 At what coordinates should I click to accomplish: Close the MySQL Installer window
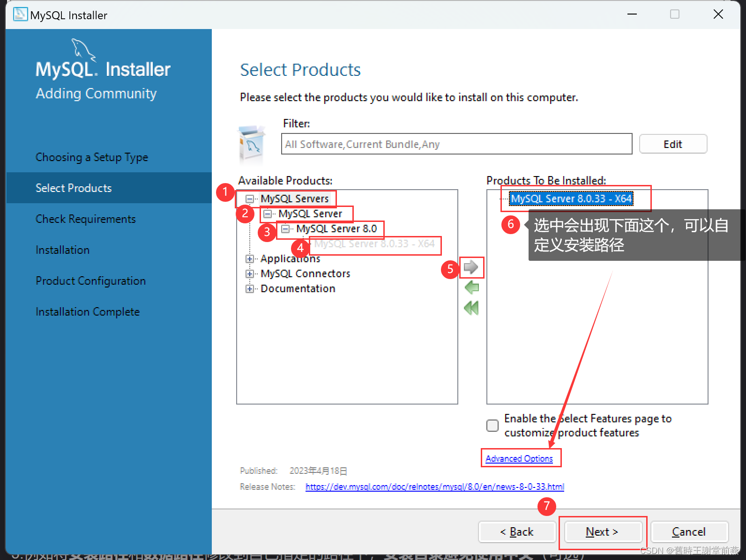(x=718, y=14)
